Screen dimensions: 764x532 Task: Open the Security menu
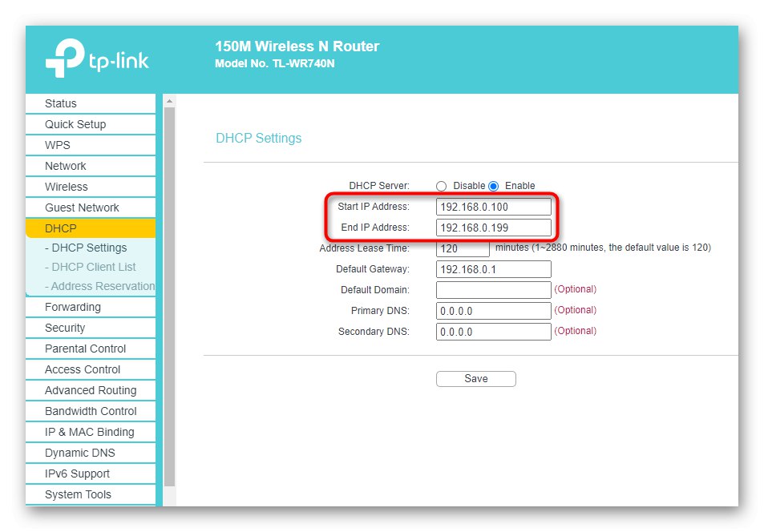coord(91,328)
